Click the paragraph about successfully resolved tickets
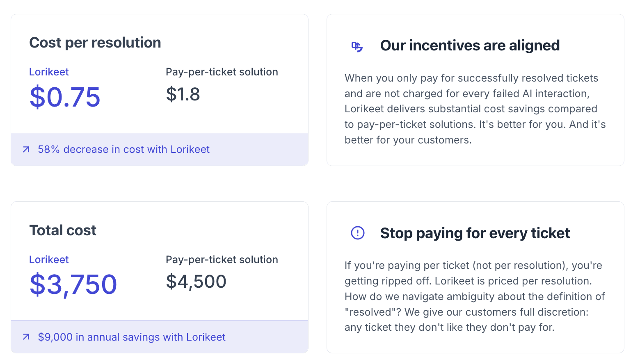Screen dimensions: 640x364 [x=475, y=109]
